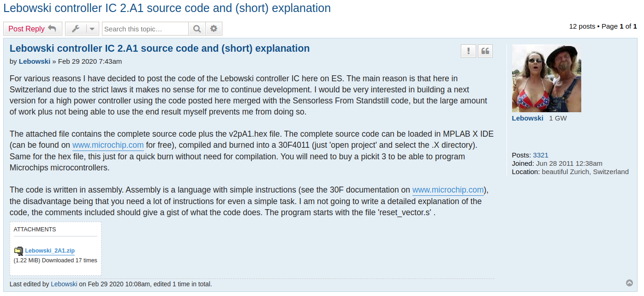Screen dimensions: 644x296
Task: Click the 'Feb 29 2020 7:43am' post date
Action: coord(90,61)
